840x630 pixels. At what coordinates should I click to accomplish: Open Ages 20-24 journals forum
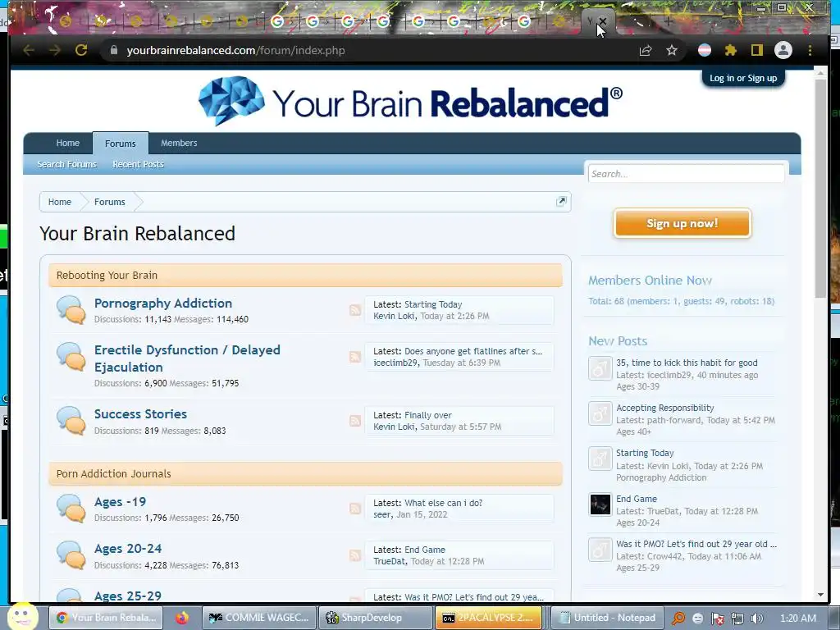click(x=128, y=549)
